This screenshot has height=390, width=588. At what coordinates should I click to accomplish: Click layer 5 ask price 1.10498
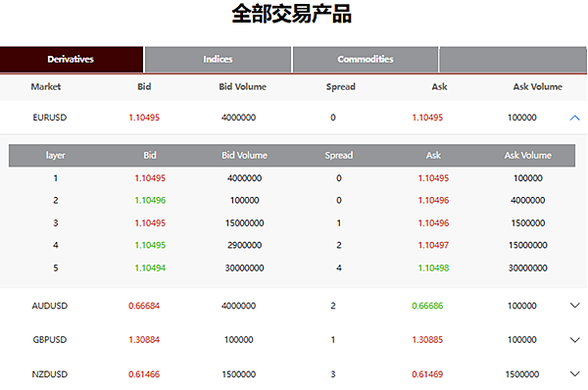pyautogui.click(x=433, y=268)
